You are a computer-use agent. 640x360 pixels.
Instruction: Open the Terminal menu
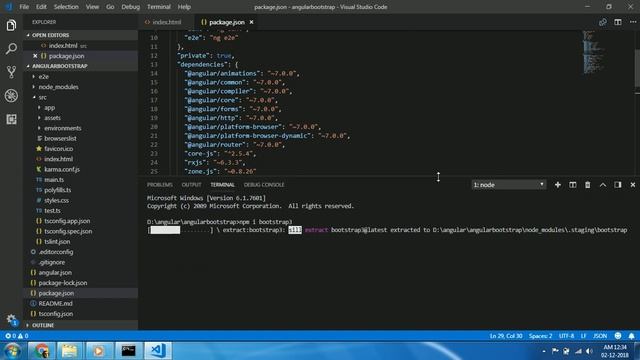(x=159, y=7)
